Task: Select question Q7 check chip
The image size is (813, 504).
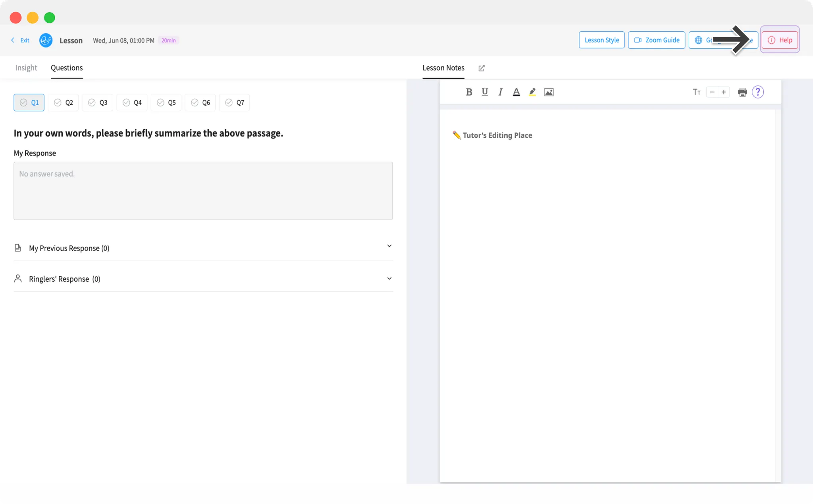Action: click(234, 103)
